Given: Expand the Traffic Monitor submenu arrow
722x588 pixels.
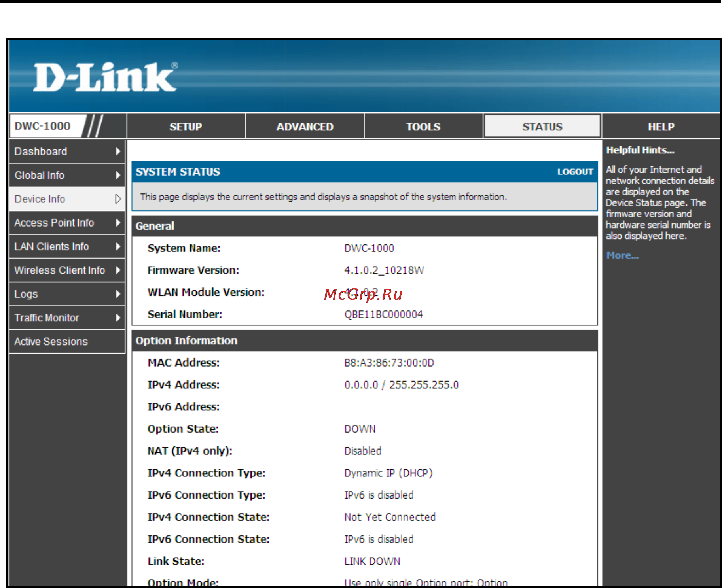Looking at the screenshot, I should point(118,318).
